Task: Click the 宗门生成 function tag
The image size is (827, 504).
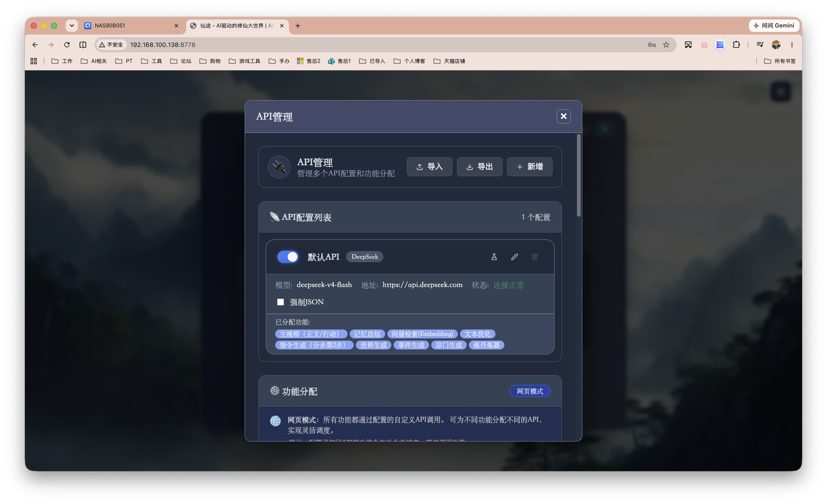Action: click(449, 345)
